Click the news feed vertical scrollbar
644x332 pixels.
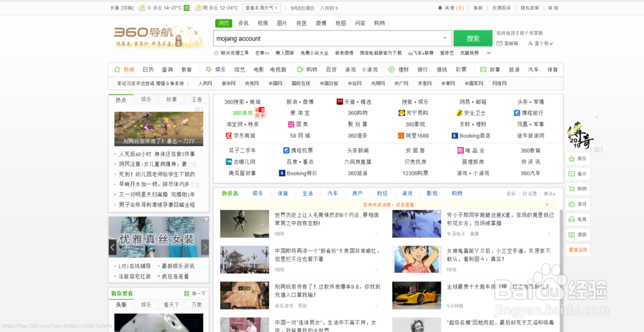[x=561, y=271]
